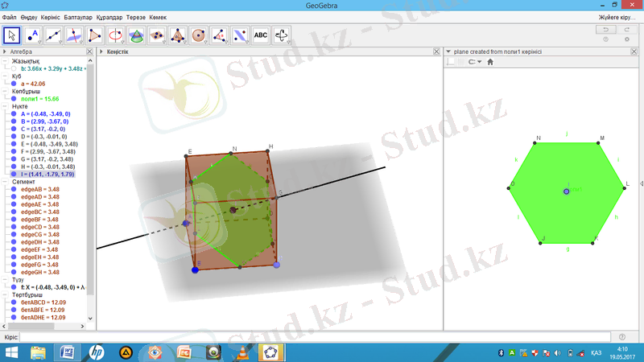This screenshot has width=644, height=362.
Task: Collapse the Нүкте category
Action: click(6, 106)
